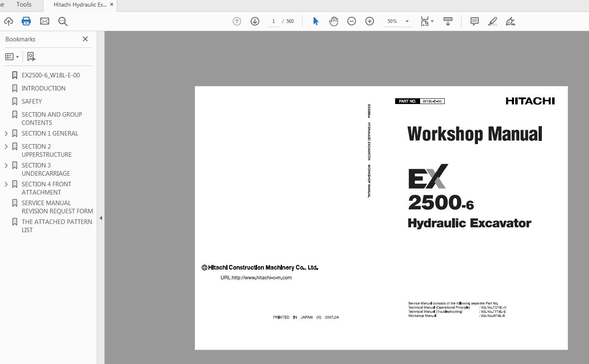Open SERVICE MANUAL REVISION REQUEST FORM bookmark
Viewport: 589px width, 364px height.
pos(57,207)
